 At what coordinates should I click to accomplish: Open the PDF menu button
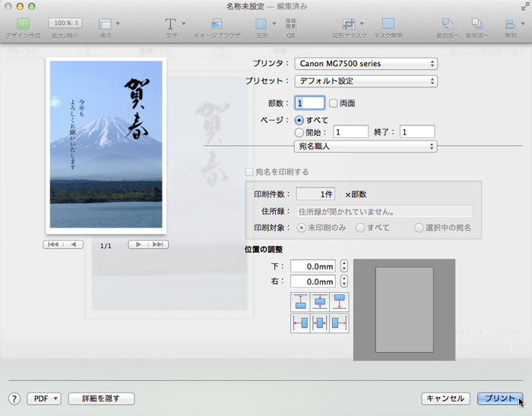(44, 399)
